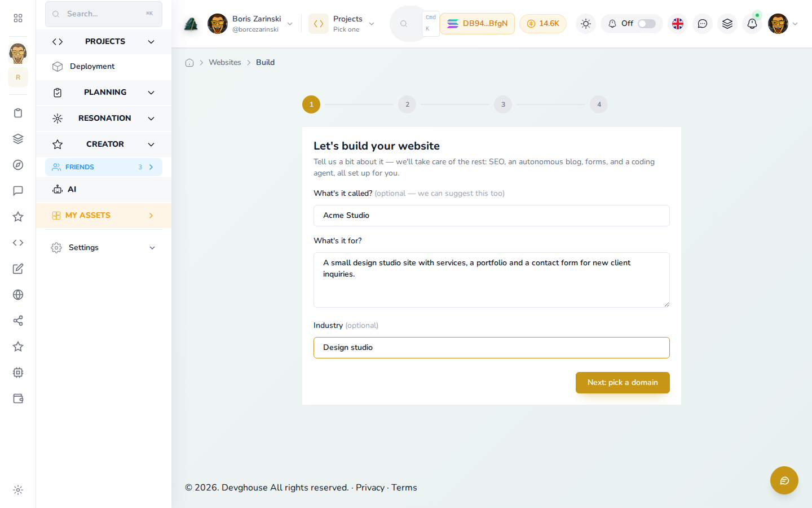Open the apps grid icon in the left rail
The width and height of the screenshot is (812, 508).
point(18,18)
